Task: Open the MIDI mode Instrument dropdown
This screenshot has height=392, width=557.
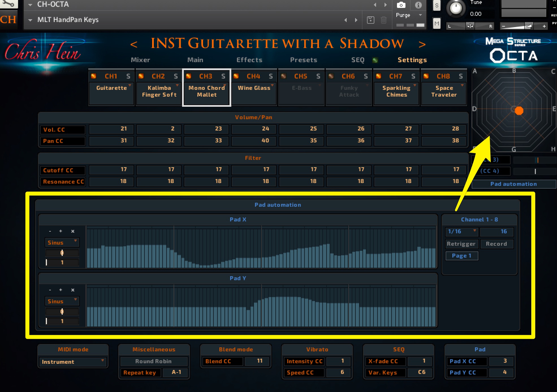Action: 73,361
